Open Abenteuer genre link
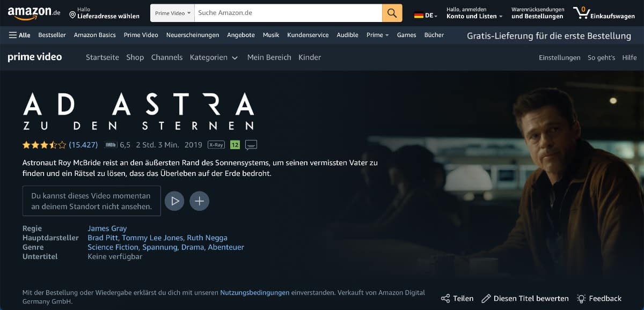This screenshot has width=644, height=310. 226,247
